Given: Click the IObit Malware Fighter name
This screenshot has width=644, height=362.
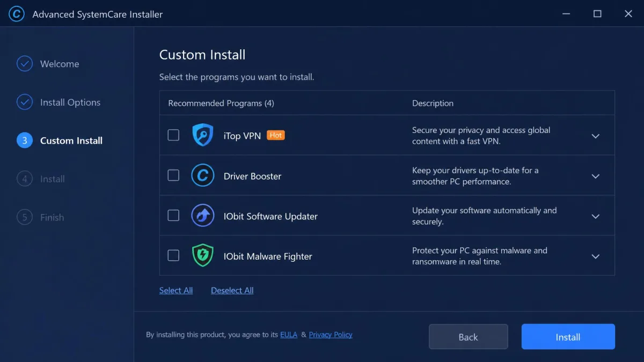Looking at the screenshot, I should pos(268,256).
